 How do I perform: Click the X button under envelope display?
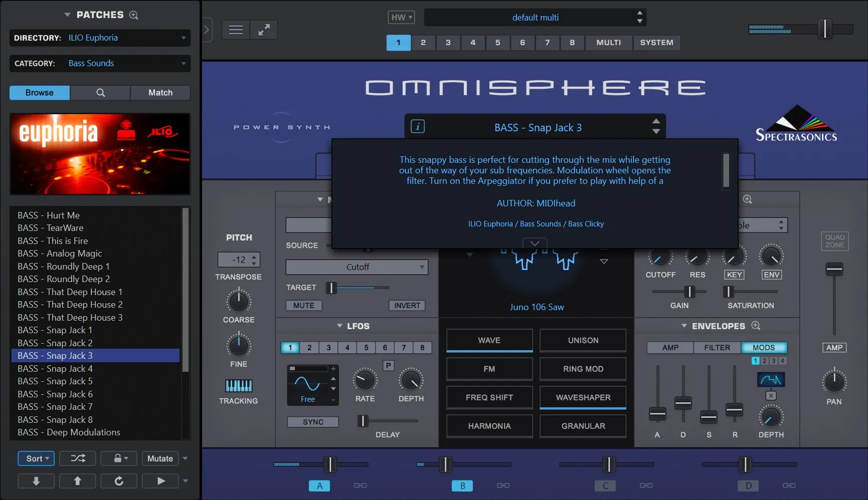coord(771,396)
